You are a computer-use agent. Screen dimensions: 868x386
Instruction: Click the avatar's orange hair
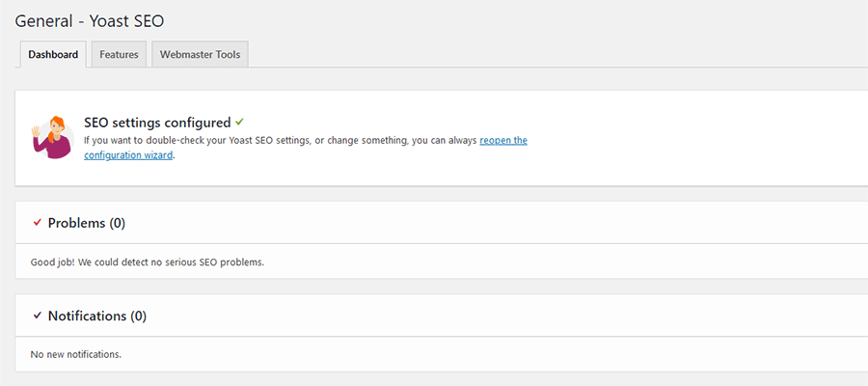tap(58, 124)
